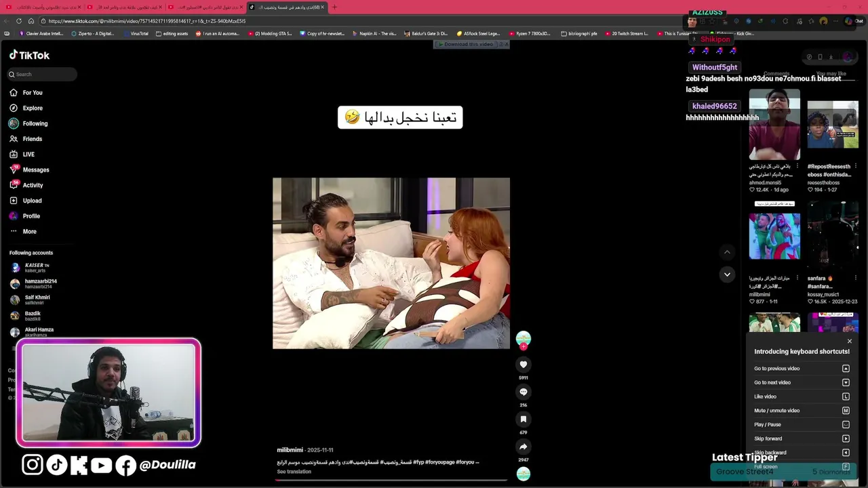The height and width of the screenshot is (488, 868).
Task: Expand the More menu in sidebar
Action: point(23,232)
